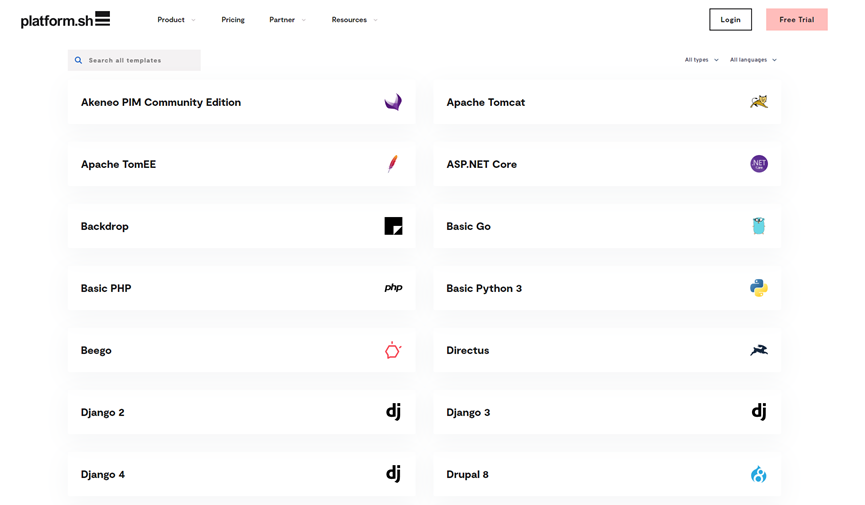
Task: Click the dj logo in Django 4 card
Action: tap(393, 474)
